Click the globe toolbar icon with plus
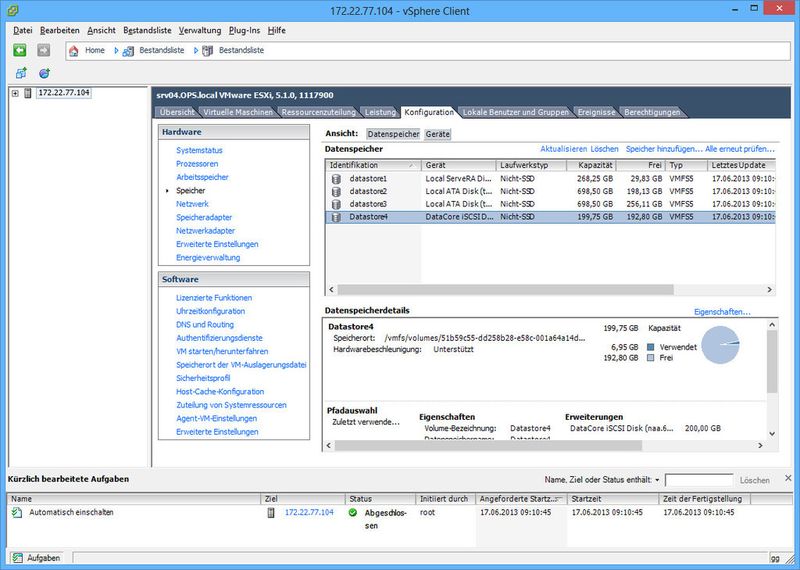The image size is (800, 570). [x=44, y=73]
